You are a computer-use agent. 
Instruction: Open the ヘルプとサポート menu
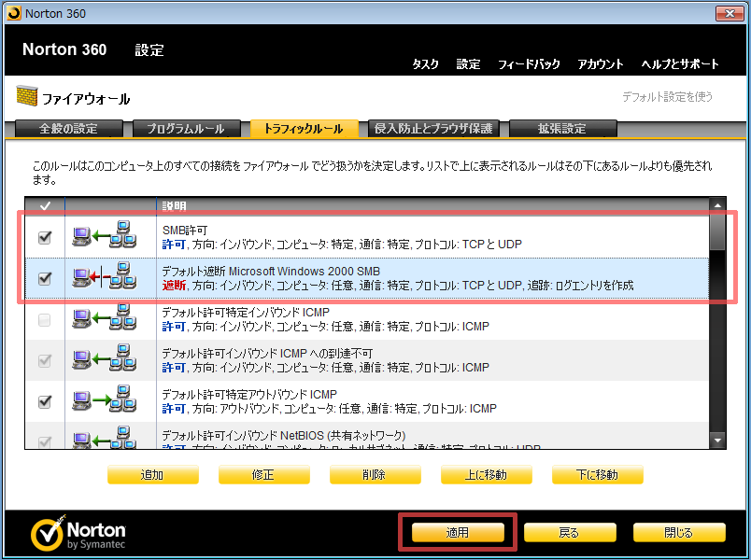[679, 64]
